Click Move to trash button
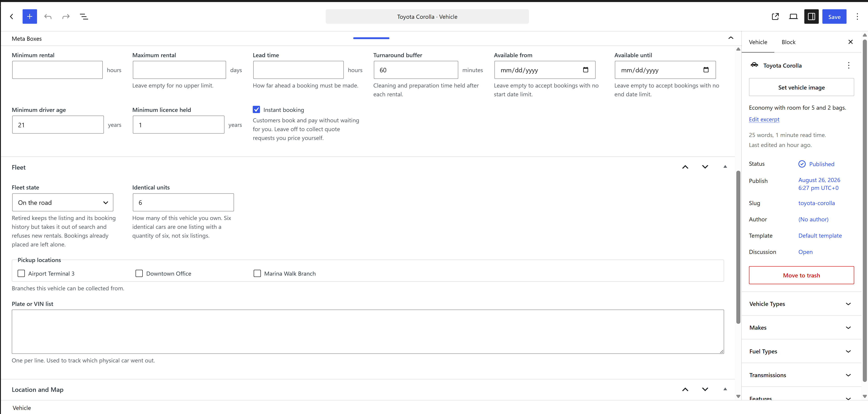868x414 pixels. (x=801, y=275)
